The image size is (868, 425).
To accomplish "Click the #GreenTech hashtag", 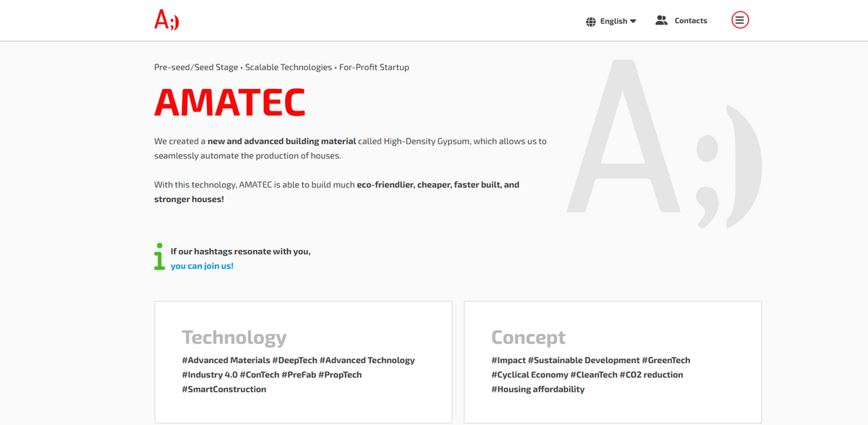I will 666,360.
